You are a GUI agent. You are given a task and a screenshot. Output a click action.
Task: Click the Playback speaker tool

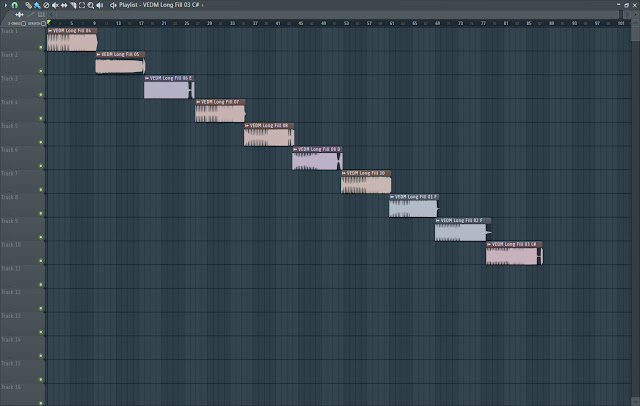pos(100,5)
